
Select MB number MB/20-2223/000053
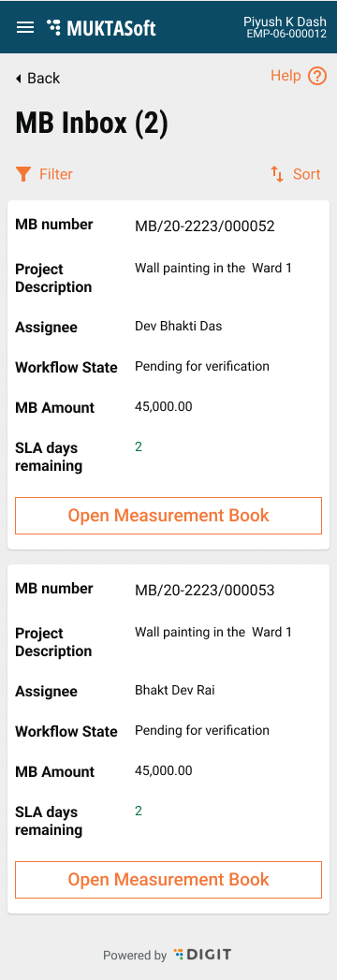[204, 590]
